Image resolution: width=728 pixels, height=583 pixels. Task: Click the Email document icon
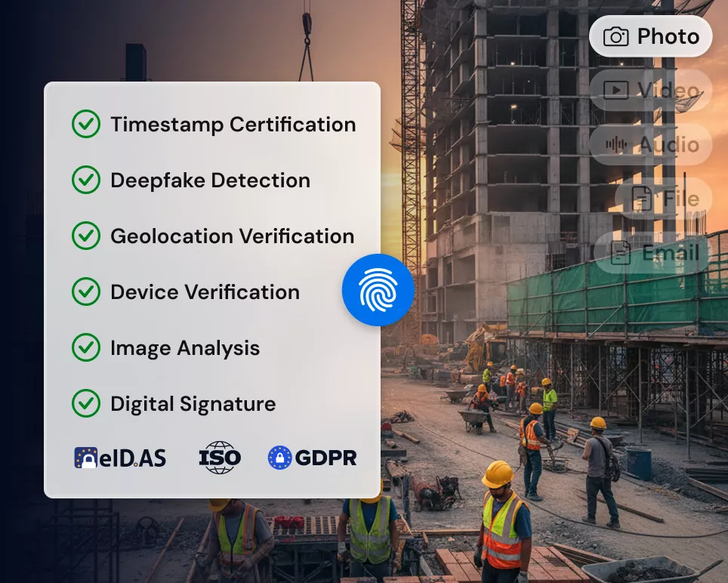621,253
